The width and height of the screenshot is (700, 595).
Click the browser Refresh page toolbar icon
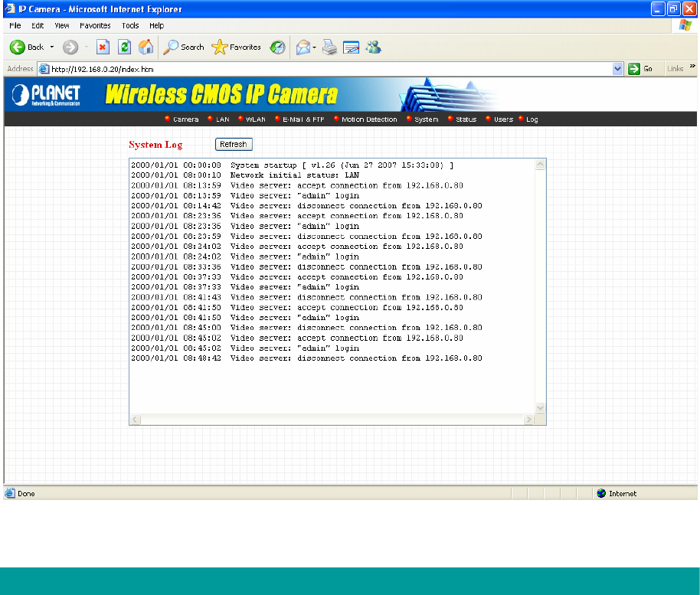124,47
